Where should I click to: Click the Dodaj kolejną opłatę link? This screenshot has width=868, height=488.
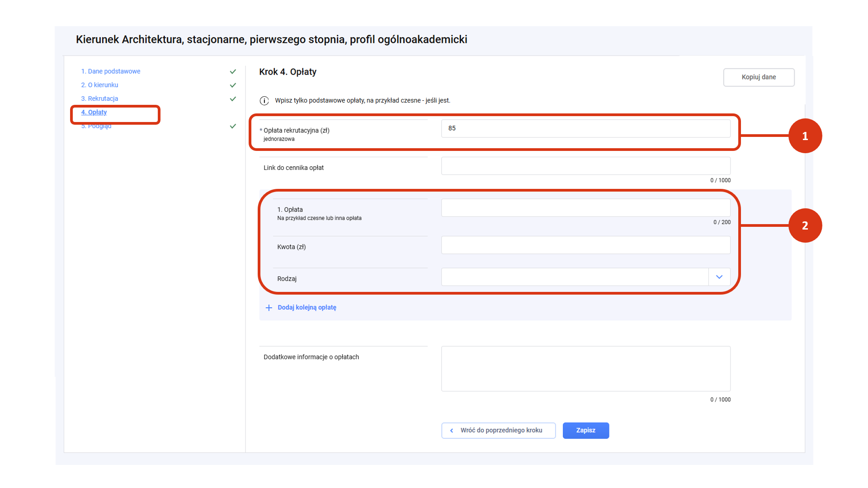point(307,308)
